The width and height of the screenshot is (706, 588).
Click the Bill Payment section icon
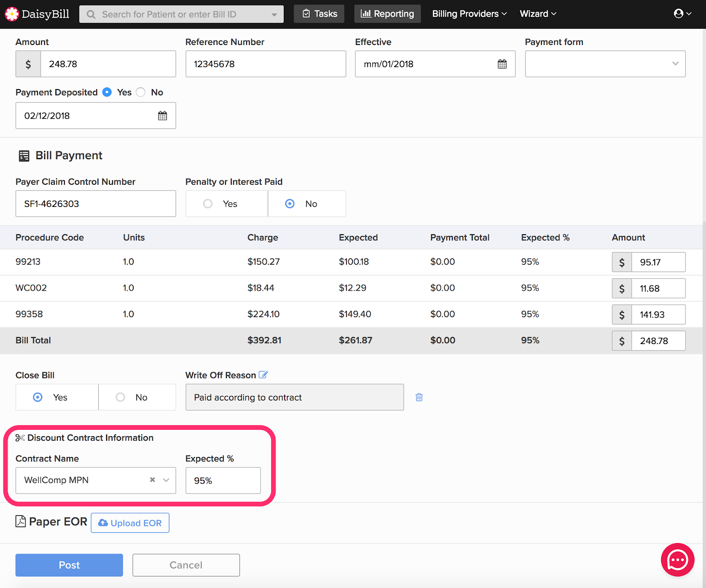pyautogui.click(x=24, y=156)
